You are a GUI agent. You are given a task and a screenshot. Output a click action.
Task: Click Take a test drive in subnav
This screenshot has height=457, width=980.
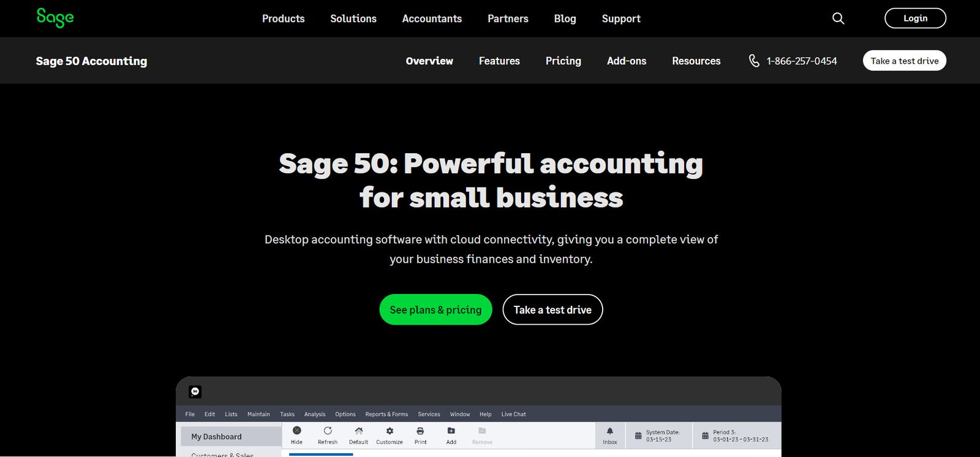905,61
